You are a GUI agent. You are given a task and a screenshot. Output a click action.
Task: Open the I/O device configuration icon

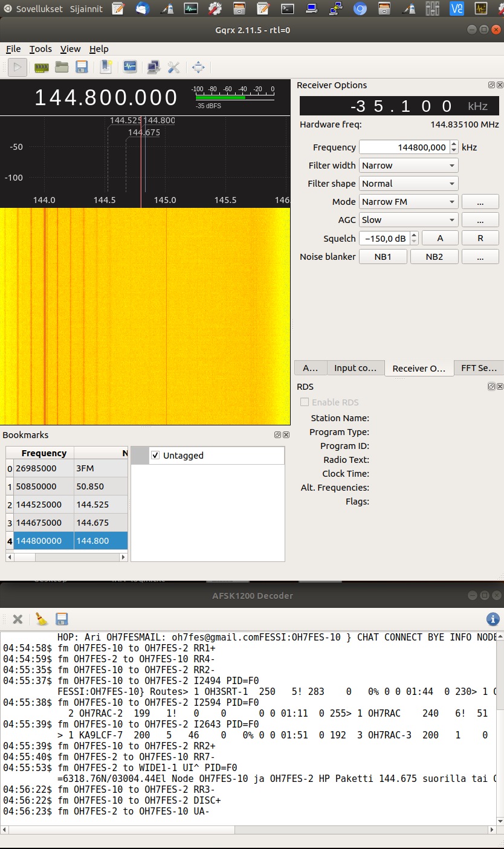(x=41, y=67)
